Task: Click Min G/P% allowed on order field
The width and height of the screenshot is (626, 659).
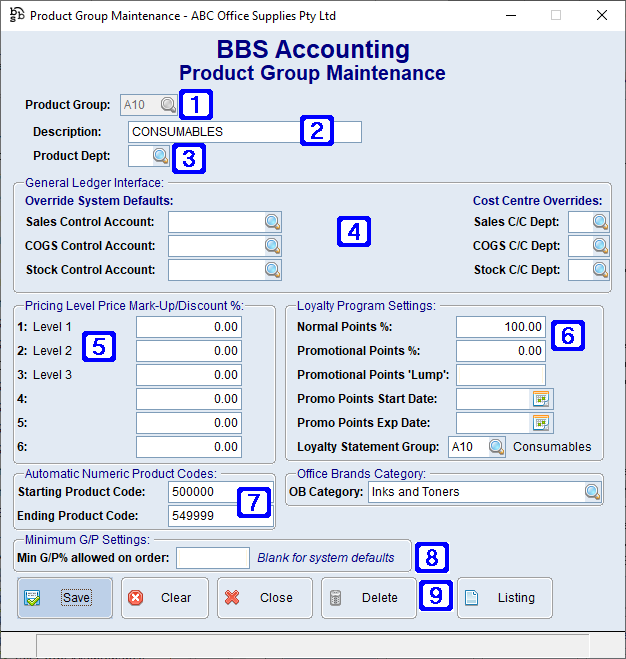Action: click(x=213, y=558)
